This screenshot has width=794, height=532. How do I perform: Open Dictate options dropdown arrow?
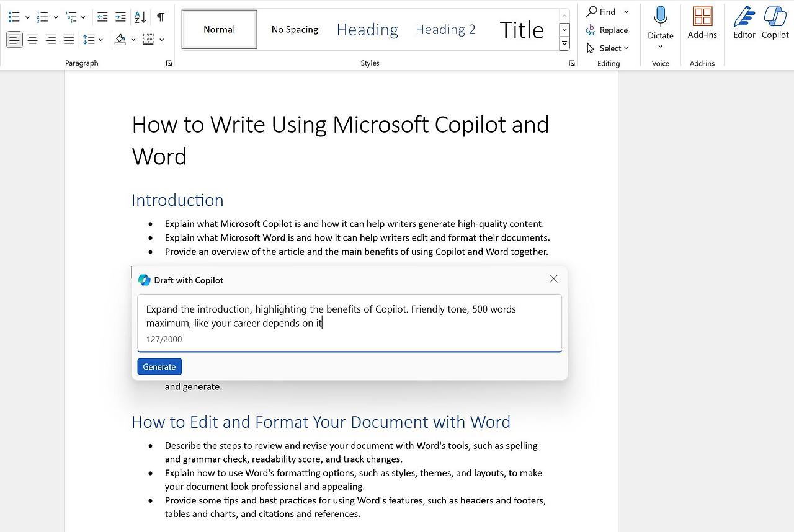click(661, 47)
